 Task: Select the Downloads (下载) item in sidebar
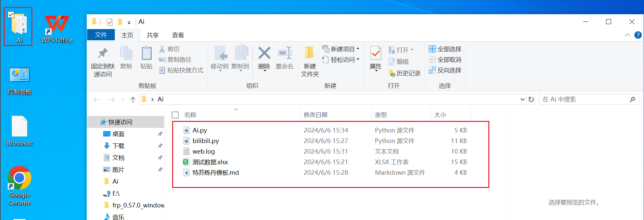click(118, 146)
